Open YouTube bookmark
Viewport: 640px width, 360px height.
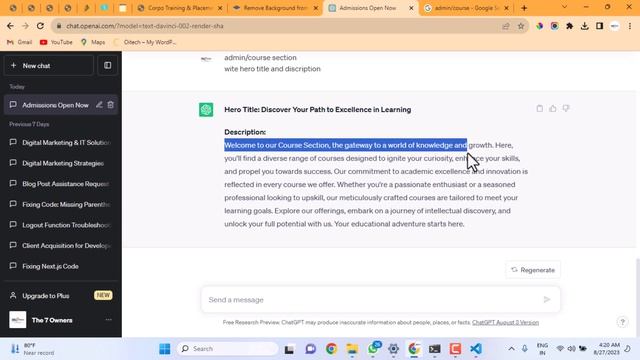click(56, 42)
